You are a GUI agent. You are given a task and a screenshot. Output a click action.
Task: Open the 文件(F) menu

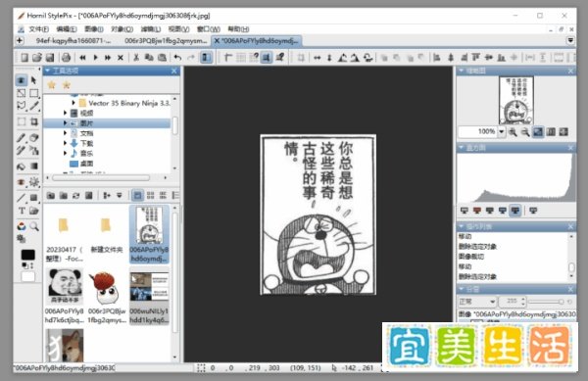pyautogui.click(x=39, y=29)
